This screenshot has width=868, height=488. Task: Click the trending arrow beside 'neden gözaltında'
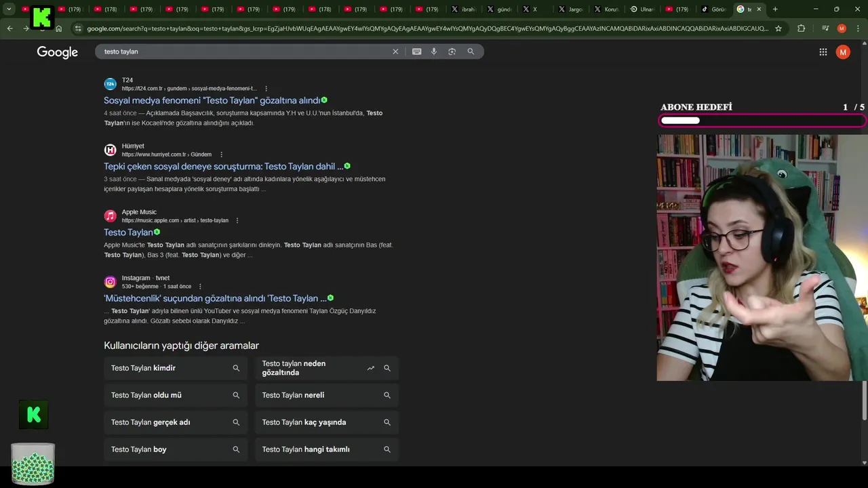coord(370,368)
